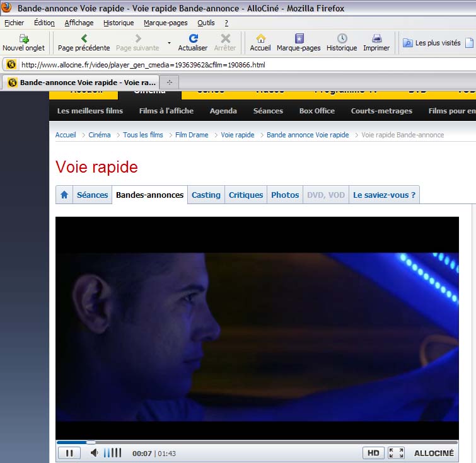Open Historique clock icon
Screen dimensions: 476x463
click(x=342, y=38)
